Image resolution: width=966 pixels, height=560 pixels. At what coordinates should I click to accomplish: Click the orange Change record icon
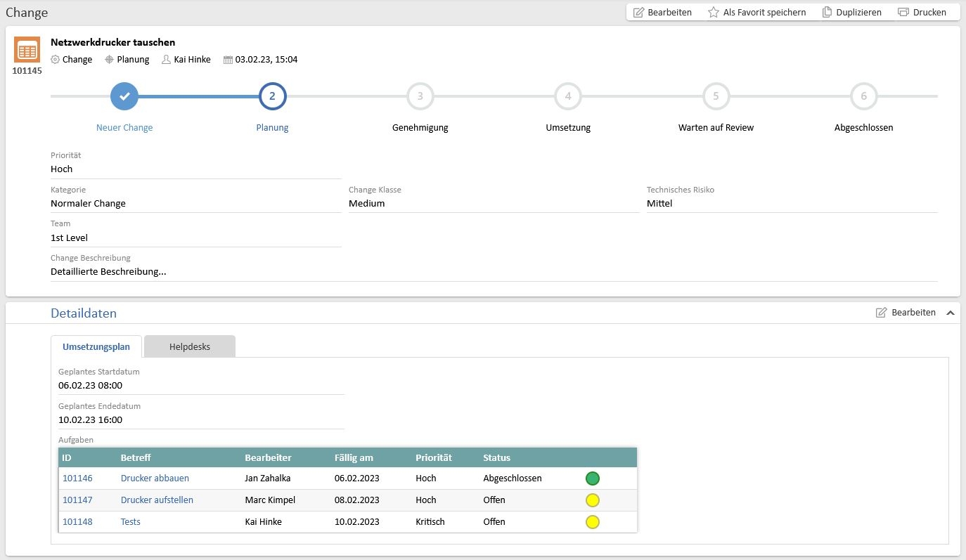tap(27, 50)
